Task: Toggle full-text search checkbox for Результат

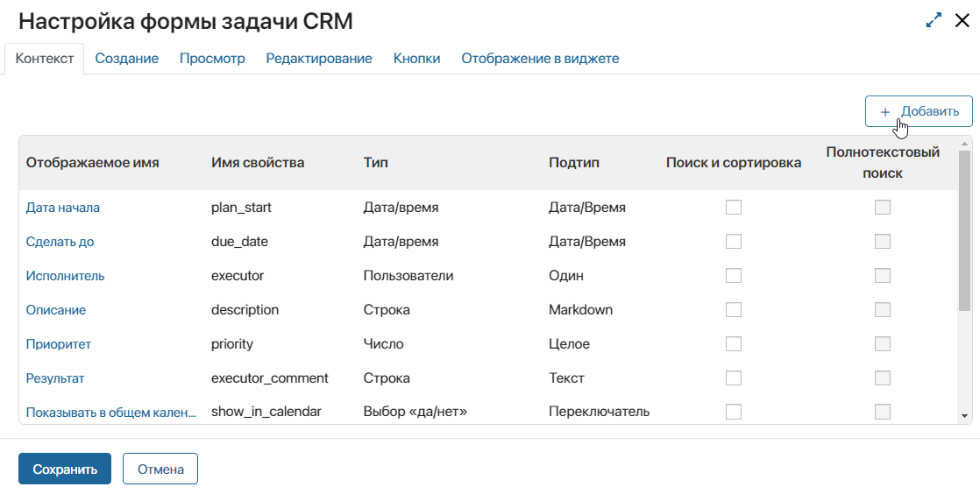Action: (883, 378)
